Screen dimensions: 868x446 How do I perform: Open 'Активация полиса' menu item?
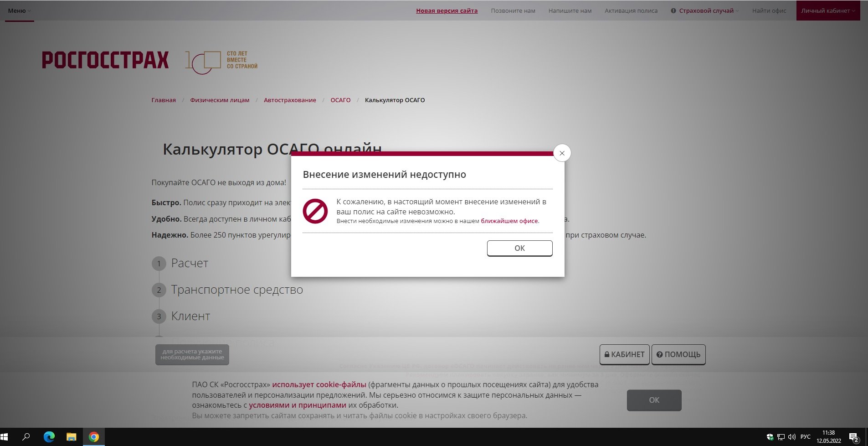click(x=631, y=10)
